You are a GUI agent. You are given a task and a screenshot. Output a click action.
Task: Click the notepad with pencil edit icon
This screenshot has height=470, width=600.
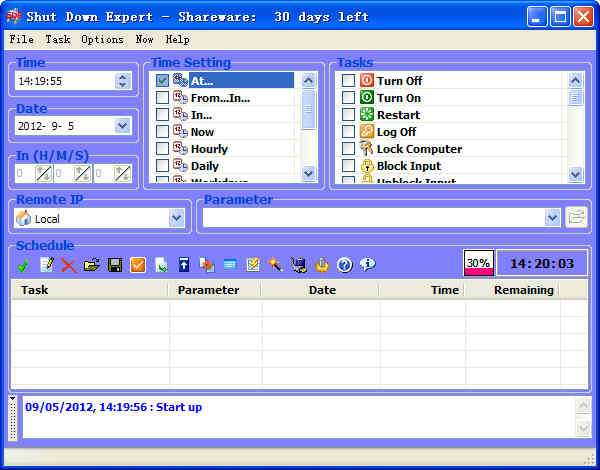click(47, 265)
